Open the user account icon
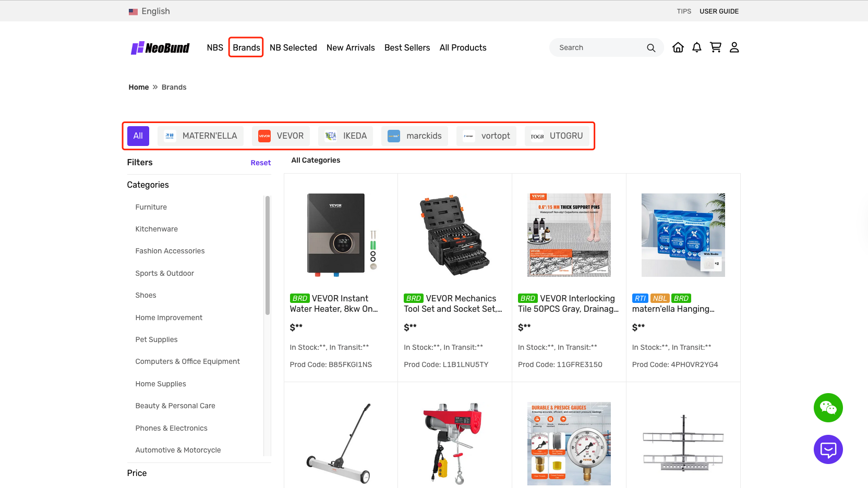Screen dimensions: 868x488 pos(734,47)
